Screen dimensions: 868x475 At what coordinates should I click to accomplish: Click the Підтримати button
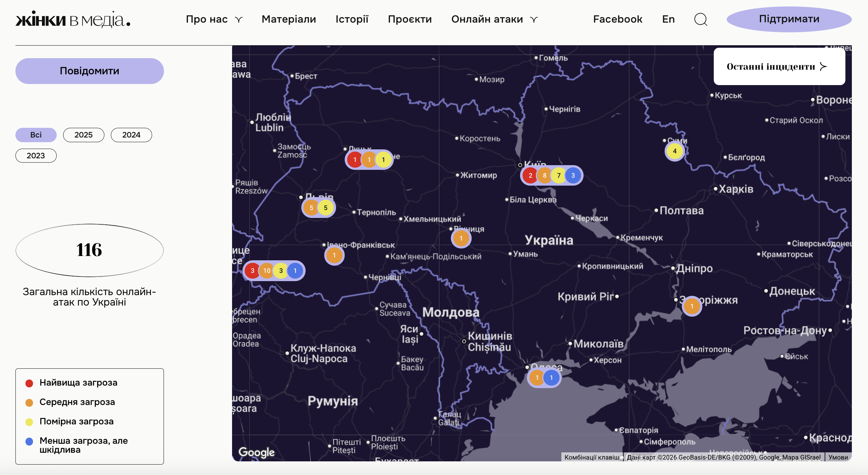click(x=789, y=19)
